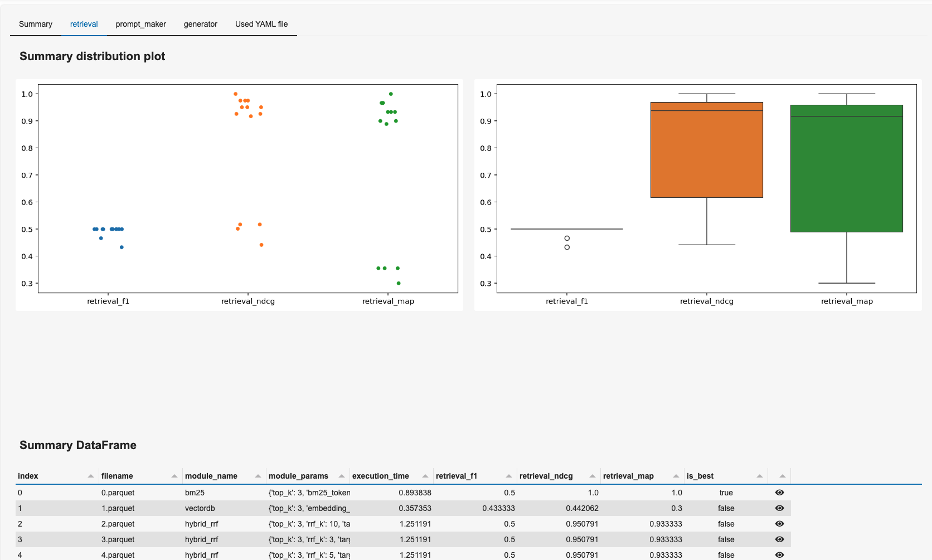Image resolution: width=932 pixels, height=560 pixels.
Task: Open the module_params column sort control
Action: click(341, 476)
